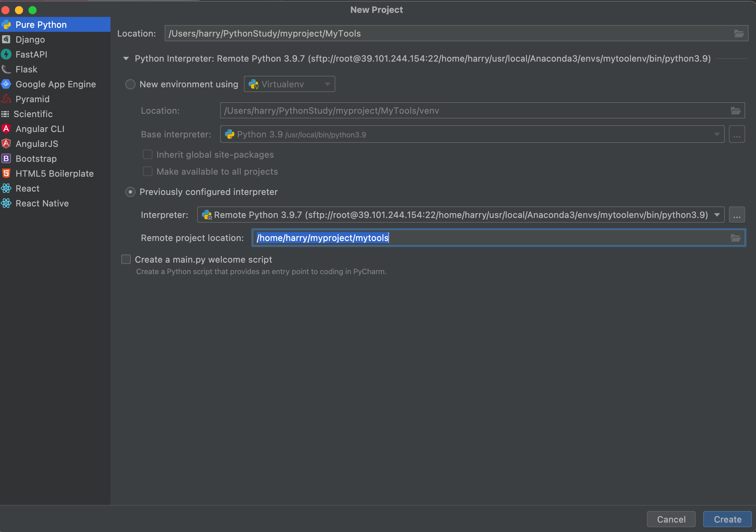The width and height of the screenshot is (756, 532).
Task: Select the Pure Python project type icon
Action: click(x=6, y=24)
